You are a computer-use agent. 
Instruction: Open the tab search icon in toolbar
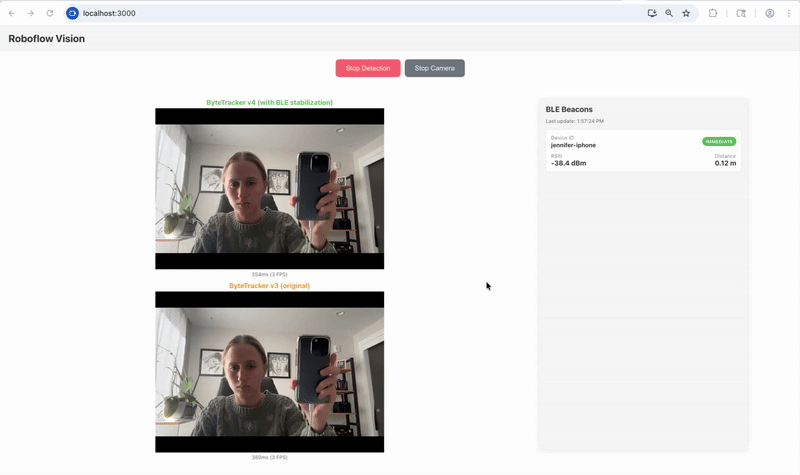click(x=741, y=13)
